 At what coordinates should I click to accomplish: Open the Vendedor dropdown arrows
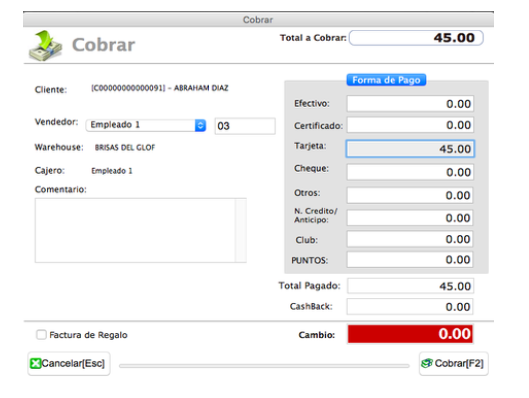[x=200, y=125]
